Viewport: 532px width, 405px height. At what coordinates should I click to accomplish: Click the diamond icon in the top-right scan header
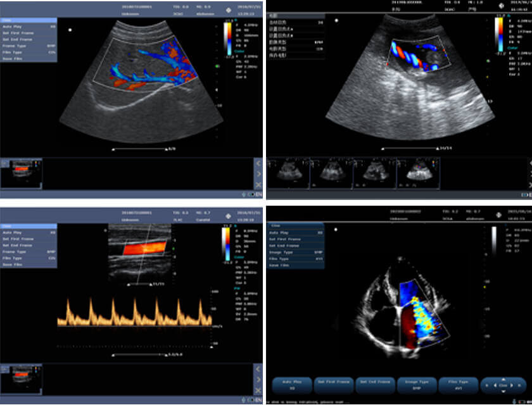(x=501, y=6)
